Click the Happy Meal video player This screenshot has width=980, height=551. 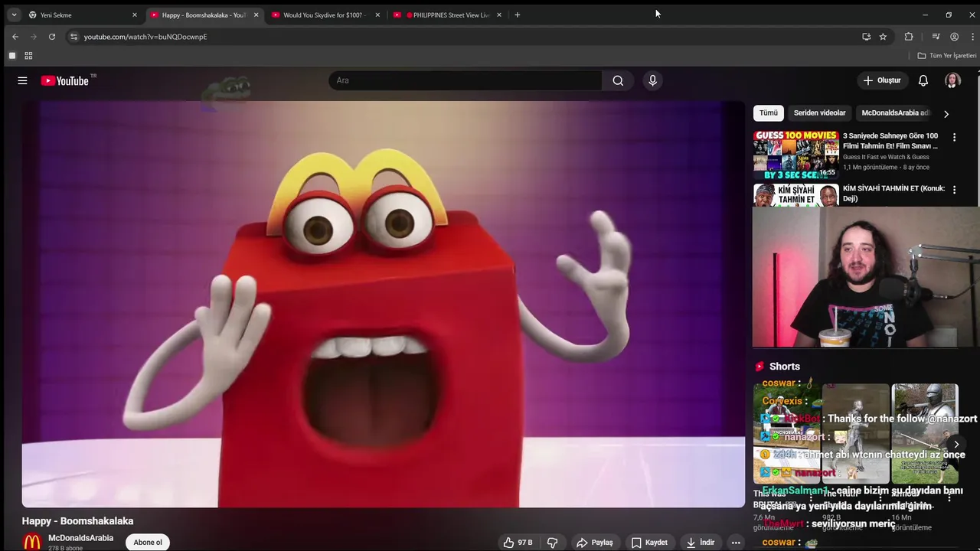(x=384, y=305)
